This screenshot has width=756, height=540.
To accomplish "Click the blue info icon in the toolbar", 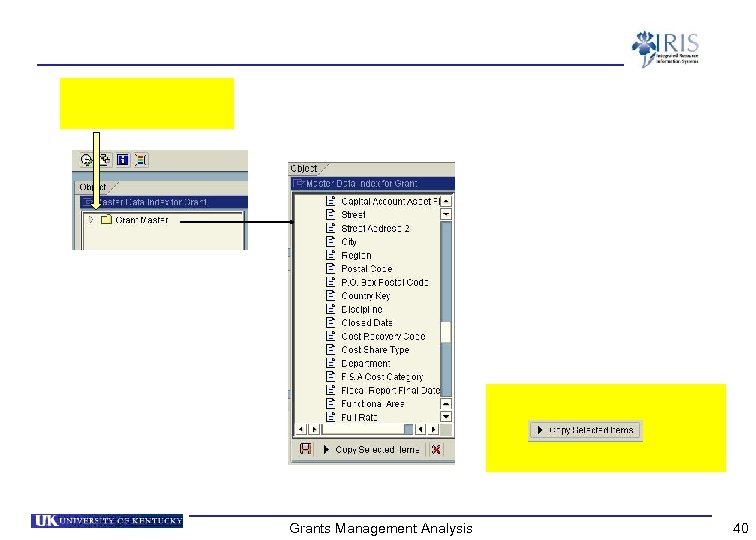I will click(122, 160).
